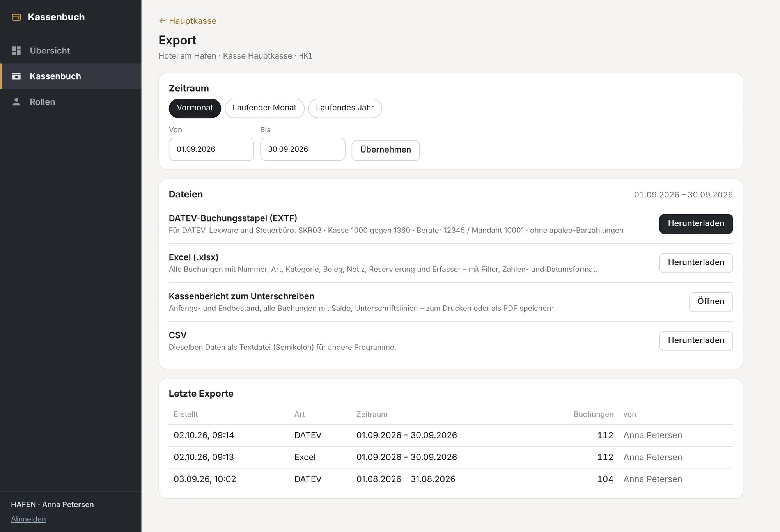This screenshot has height=532, width=780.
Task: Download the CSV file
Action: pos(696,341)
